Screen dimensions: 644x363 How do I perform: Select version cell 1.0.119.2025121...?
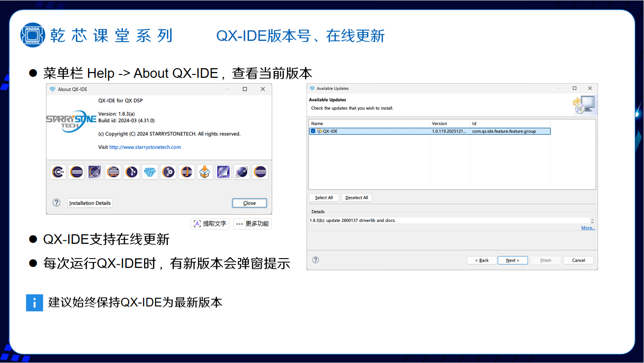(x=450, y=131)
